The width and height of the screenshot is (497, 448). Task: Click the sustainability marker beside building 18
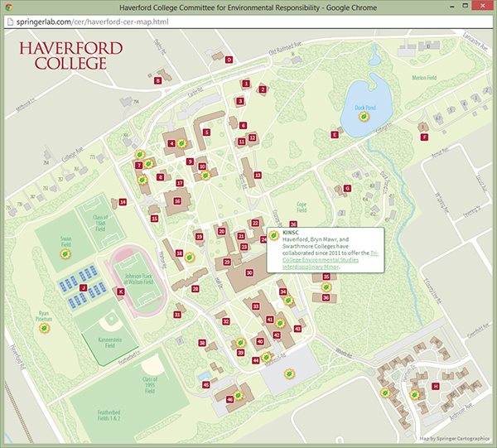tap(190, 258)
